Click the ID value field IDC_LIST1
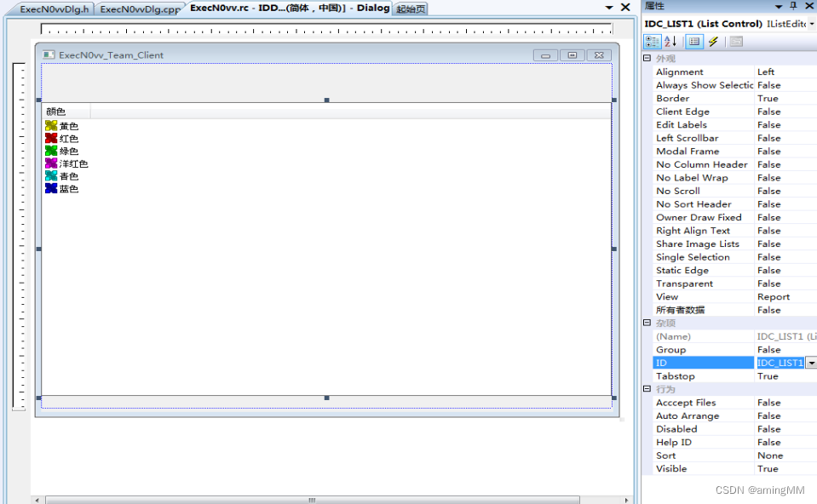The height and width of the screenshot is (504, 817). point(780,363)
